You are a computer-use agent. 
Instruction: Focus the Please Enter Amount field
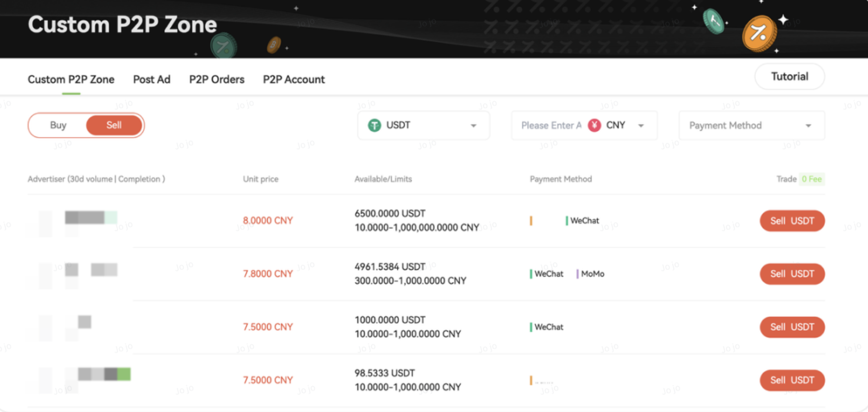550,125
